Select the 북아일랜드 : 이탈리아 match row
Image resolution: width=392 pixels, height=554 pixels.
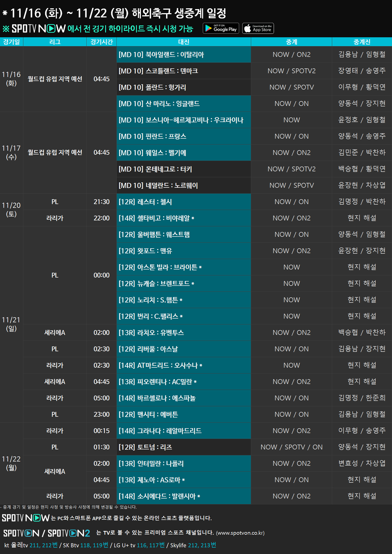184,55
